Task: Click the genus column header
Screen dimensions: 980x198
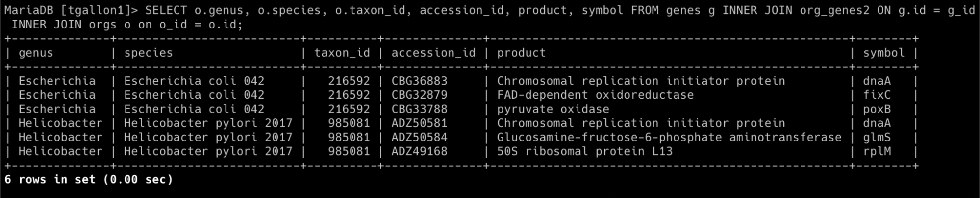Action: 36,53
